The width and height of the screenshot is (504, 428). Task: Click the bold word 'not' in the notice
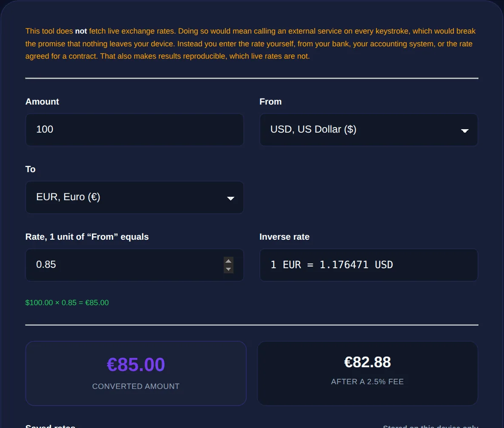pyautogui.click(x=81, y=31)
